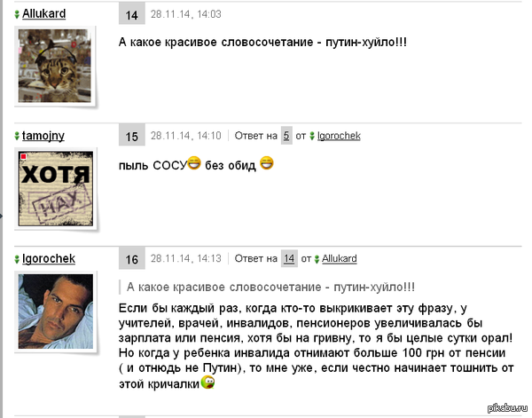
Task: Jump to referenced comment 14 link
Action: (289, 259)
